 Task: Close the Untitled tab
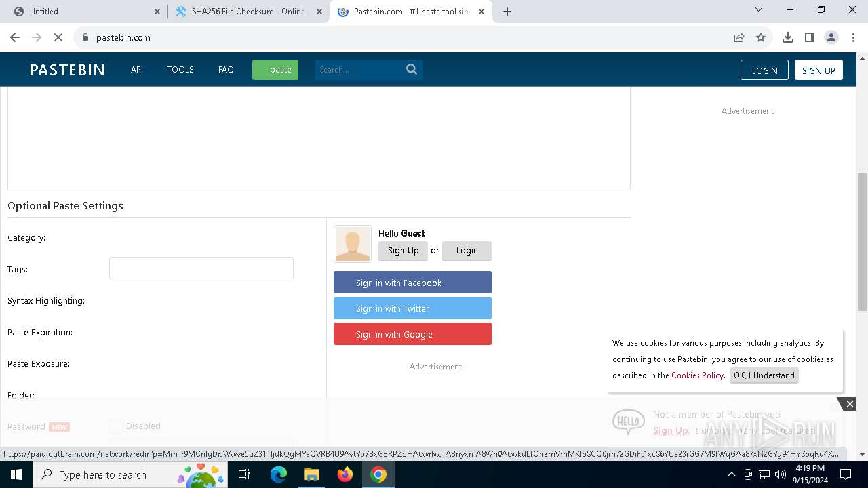(157, 12)
